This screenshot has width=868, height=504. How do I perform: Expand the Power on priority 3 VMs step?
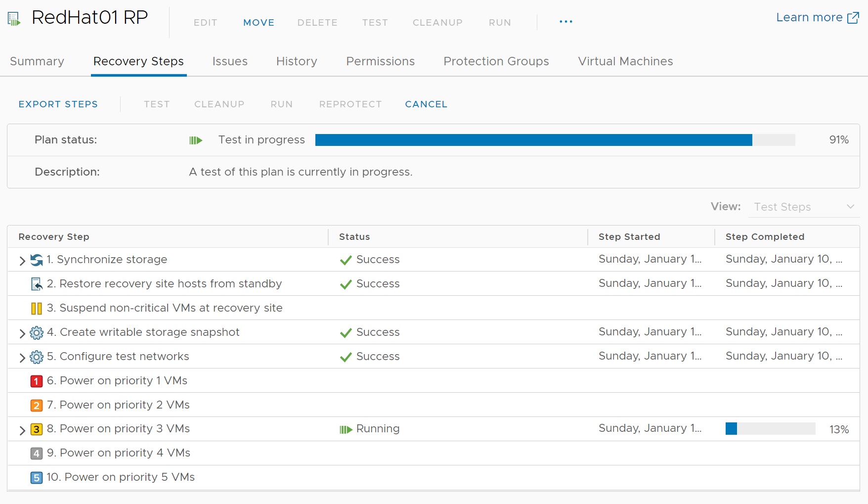(x=22, y=430)
